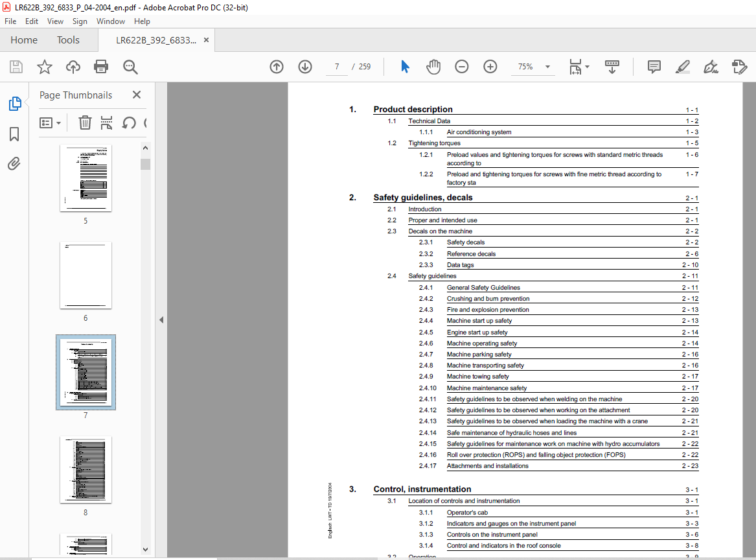Switch to the Home tab
This screenshot has width=756, height=560.
[24, 40]
